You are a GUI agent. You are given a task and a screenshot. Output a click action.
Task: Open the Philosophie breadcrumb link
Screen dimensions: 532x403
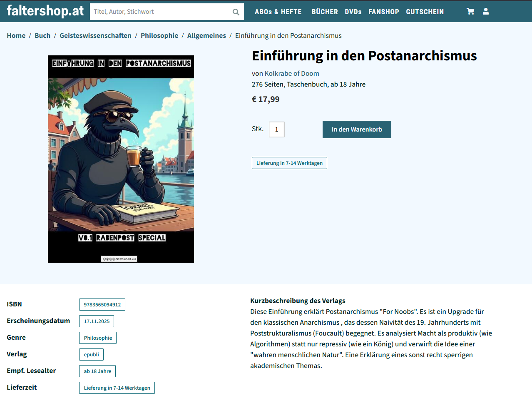(159, 36)
